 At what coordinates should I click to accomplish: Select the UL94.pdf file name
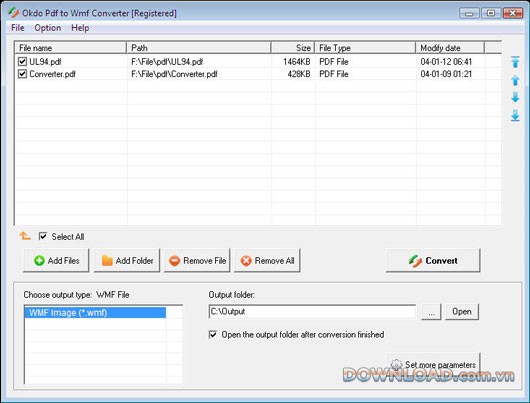pyautogui.click(x=45, y=62)
